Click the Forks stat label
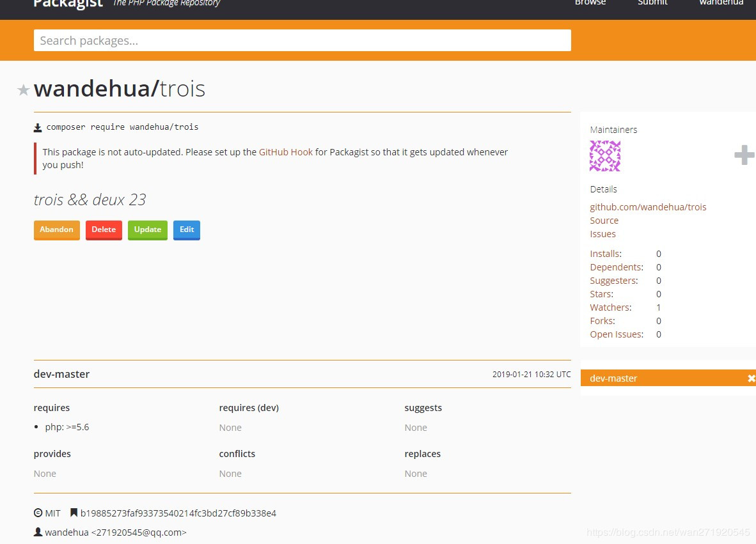 (602, 322)
